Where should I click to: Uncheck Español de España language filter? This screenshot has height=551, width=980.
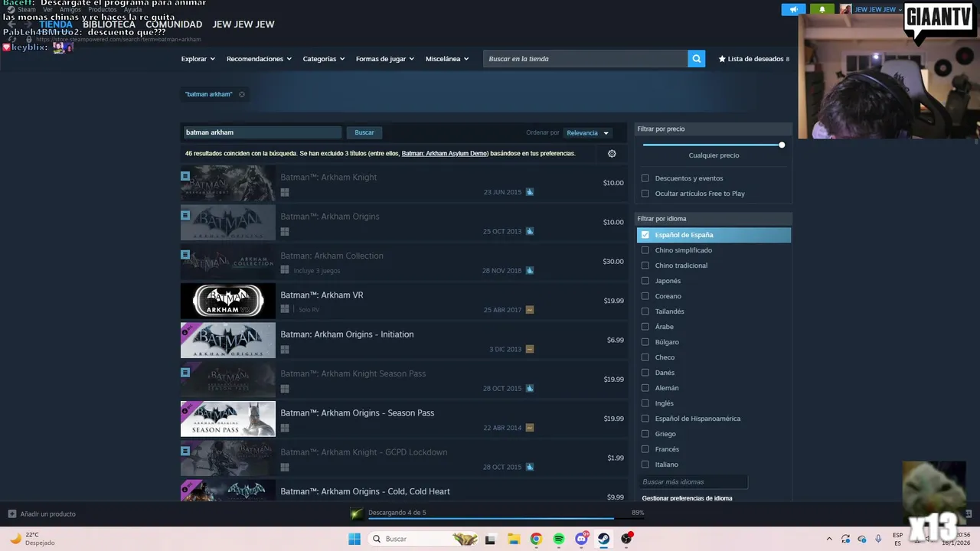(645, 235)
